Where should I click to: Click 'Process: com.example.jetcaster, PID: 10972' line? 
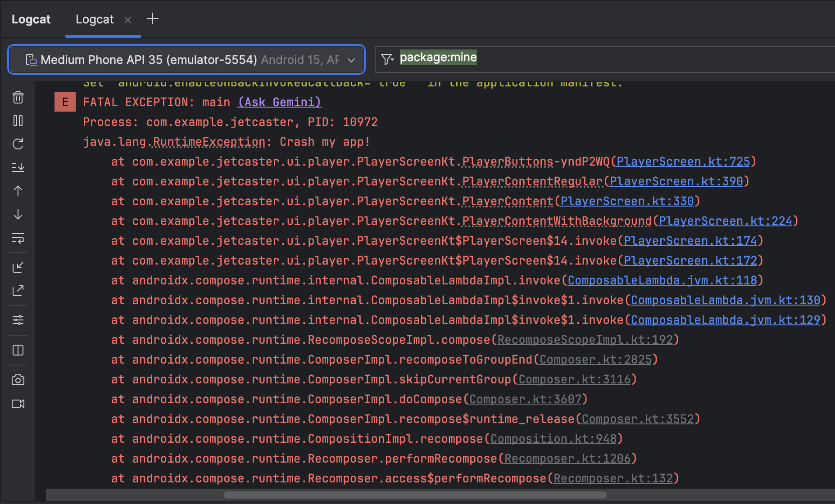tap(230, 122)
